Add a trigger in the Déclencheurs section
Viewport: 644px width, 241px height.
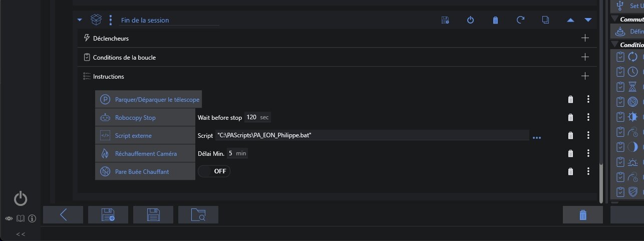[584, 38]
